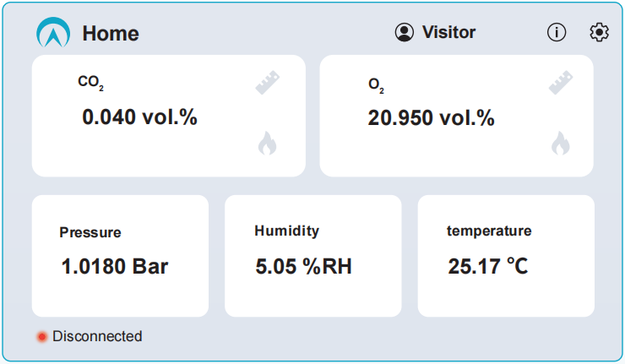Open the temperature card
The image size is (625, 364).
click(x=506, y=256)
